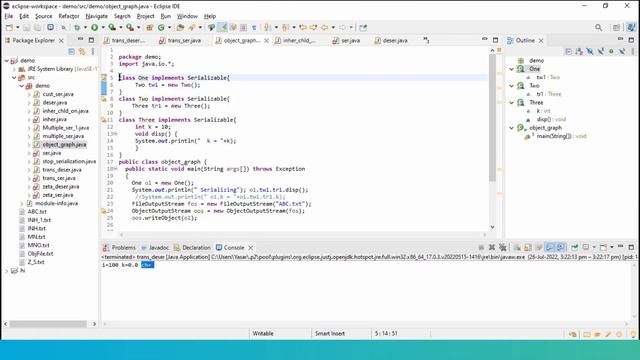640x360 pixels.
Task: Click Package Explorer horizontal scrollbar thumb
Action: (x=48, y=324)
